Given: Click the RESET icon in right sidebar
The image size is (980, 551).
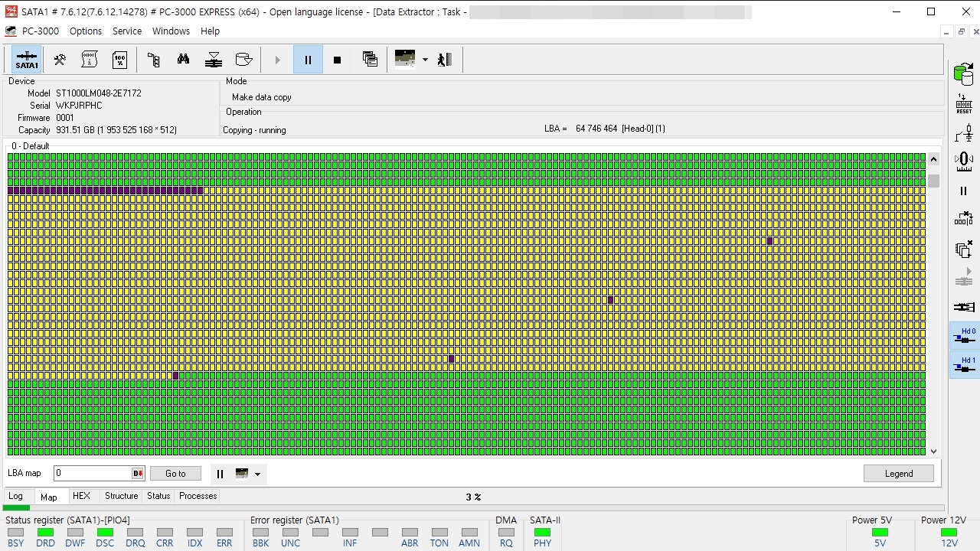Looking at the screenshot, I should 964,104.
